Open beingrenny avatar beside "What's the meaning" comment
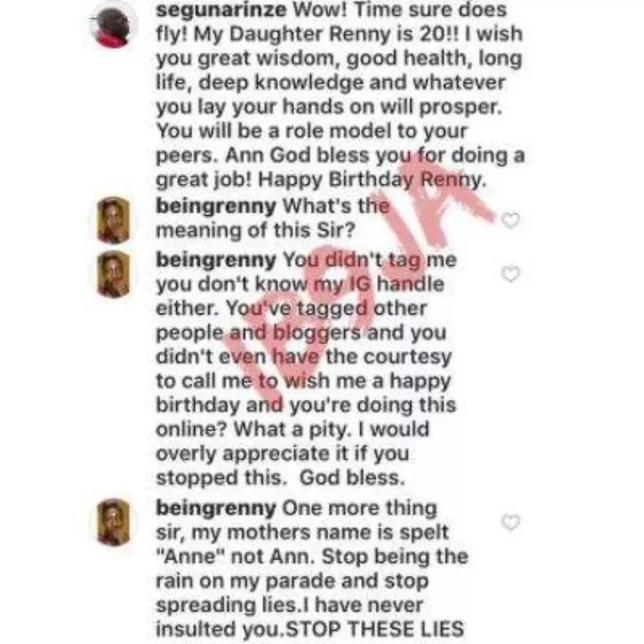The width and height of the screenshot is (644, 644). pyautogui.click(x=114, y=220)
